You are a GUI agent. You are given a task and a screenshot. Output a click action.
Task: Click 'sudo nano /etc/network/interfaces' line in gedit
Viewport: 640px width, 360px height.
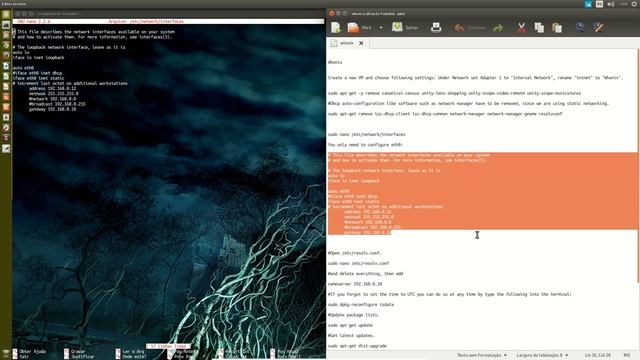[367, 134]
